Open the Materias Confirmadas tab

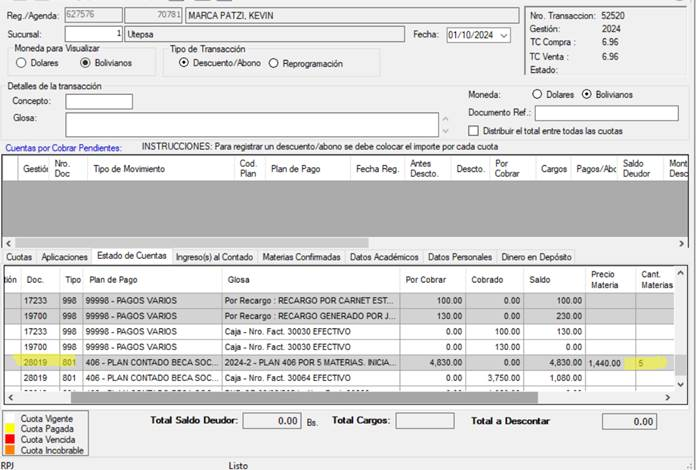[x=301, y=257]
